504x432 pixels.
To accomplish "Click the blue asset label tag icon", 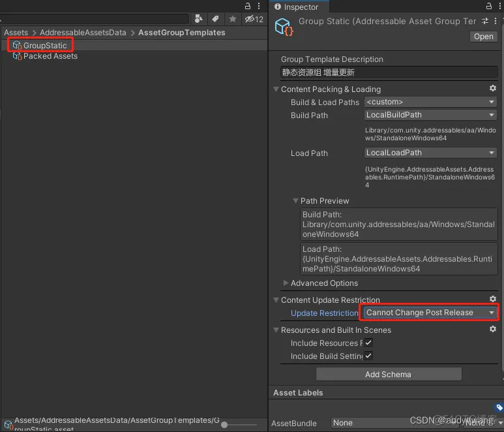I will point(499,408).
